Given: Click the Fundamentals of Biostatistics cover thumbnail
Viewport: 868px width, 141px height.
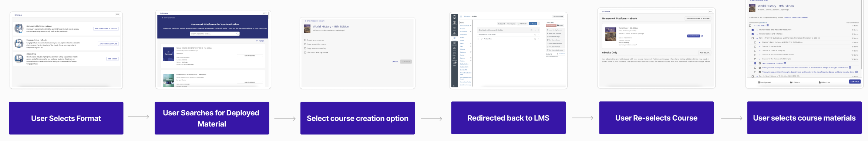Looking at the screenshot, I should pyautogui.click(x=168, y=80).
